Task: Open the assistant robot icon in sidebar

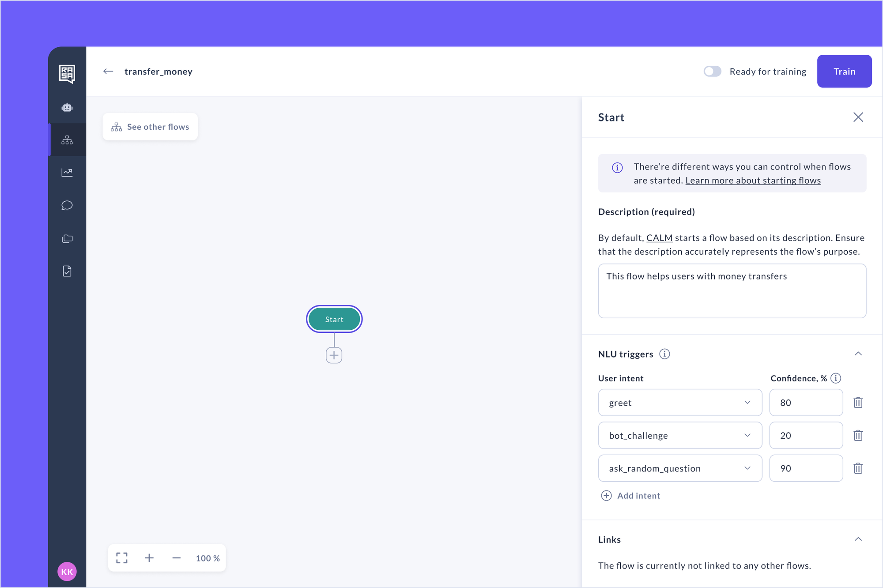Action: [x=67, y=107]
